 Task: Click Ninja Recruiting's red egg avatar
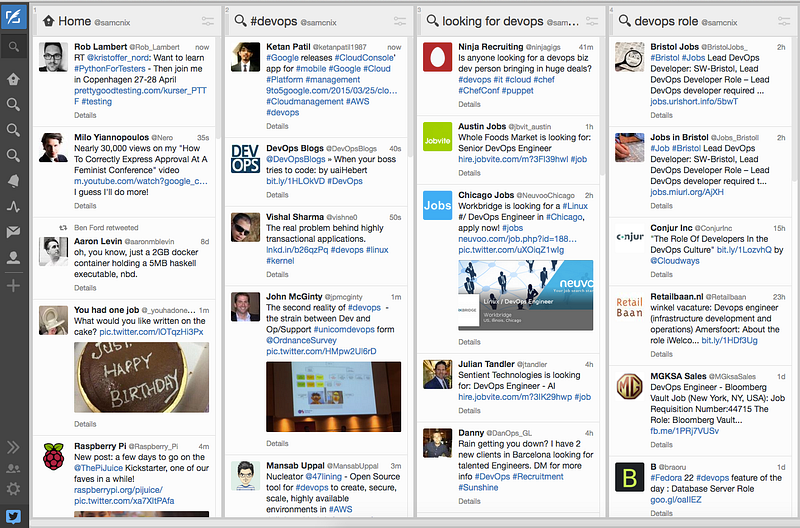point(437,57)
